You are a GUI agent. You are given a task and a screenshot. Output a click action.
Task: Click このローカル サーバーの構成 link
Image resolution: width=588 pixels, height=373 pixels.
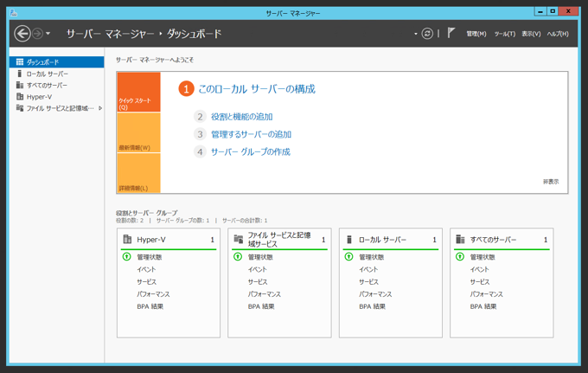[257, 89]
